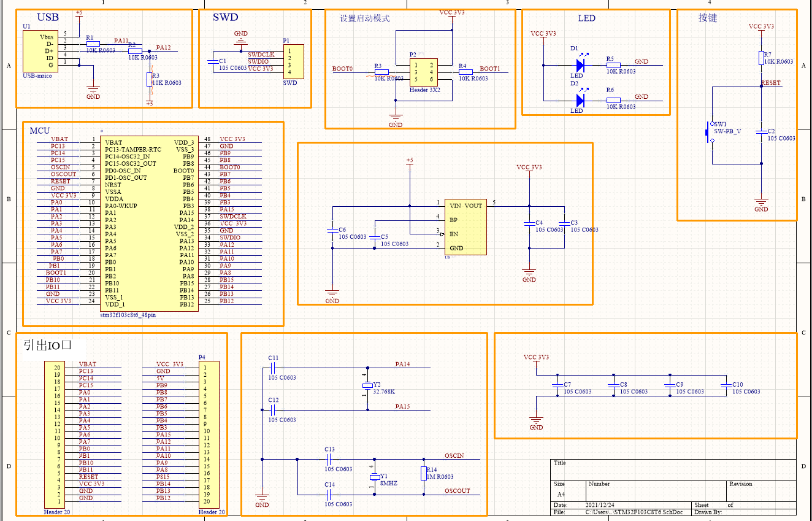This screenshot has width=812, height=521.
Task: Select resistor R14 1M R0603
Action: point(423,473)
